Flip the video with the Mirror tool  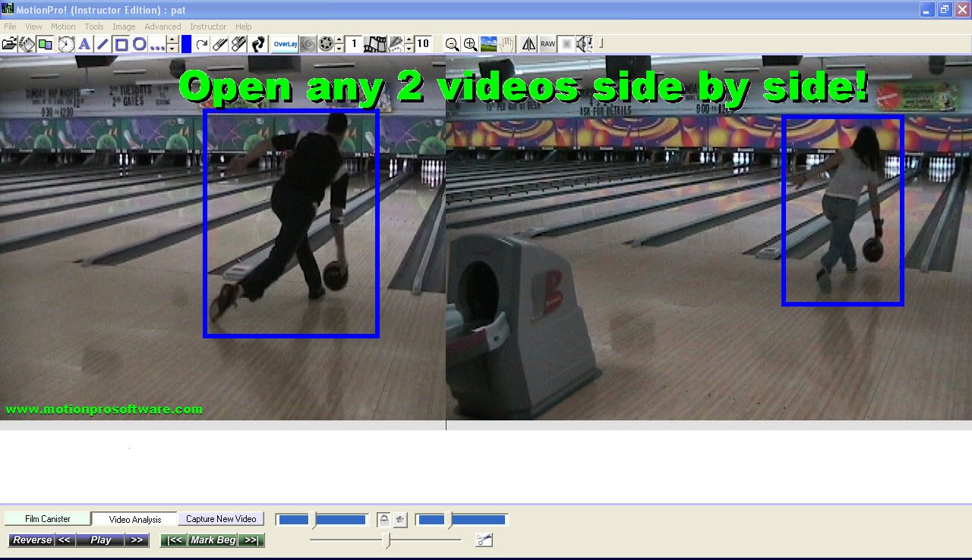pos(528,44)
